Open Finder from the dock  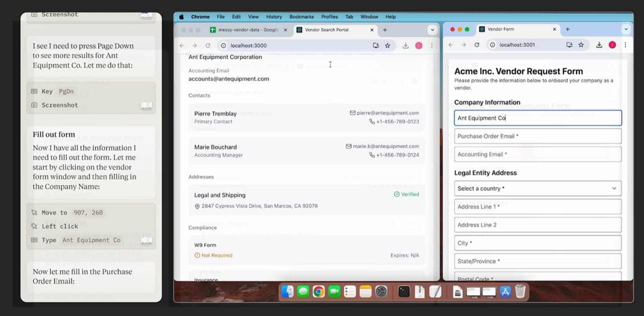[x=288, y=292]
